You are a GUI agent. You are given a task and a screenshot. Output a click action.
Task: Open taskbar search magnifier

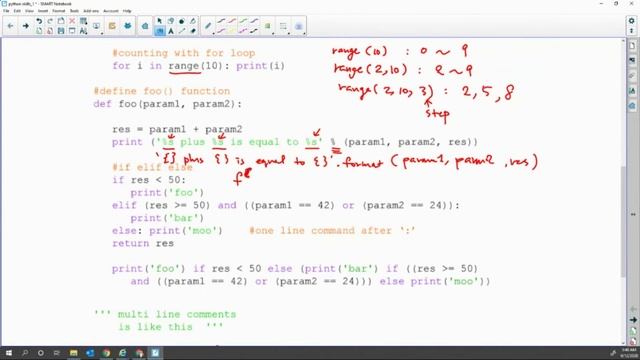(25, 353)
